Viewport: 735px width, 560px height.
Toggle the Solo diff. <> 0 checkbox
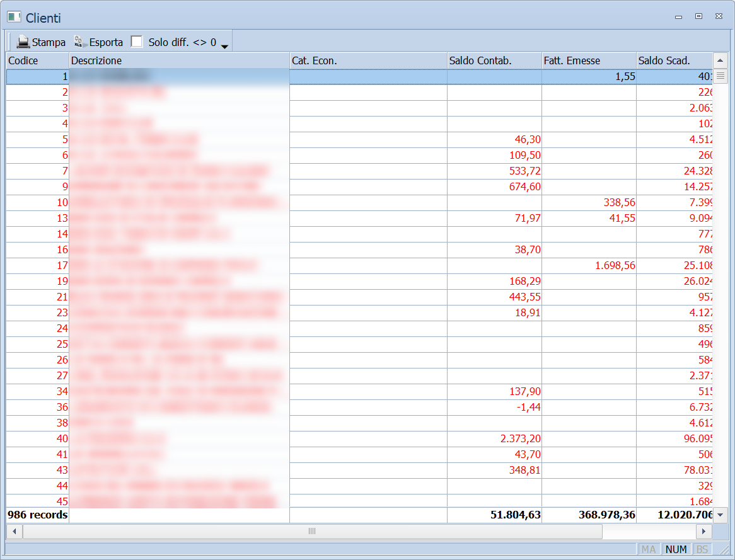pyautogui.click(x=137, y=42)
